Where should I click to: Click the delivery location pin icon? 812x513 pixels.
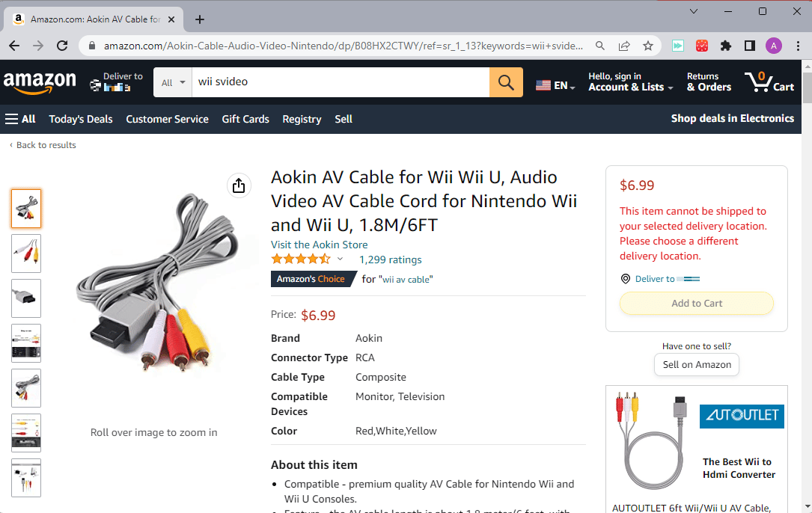(x=625, y=278)
